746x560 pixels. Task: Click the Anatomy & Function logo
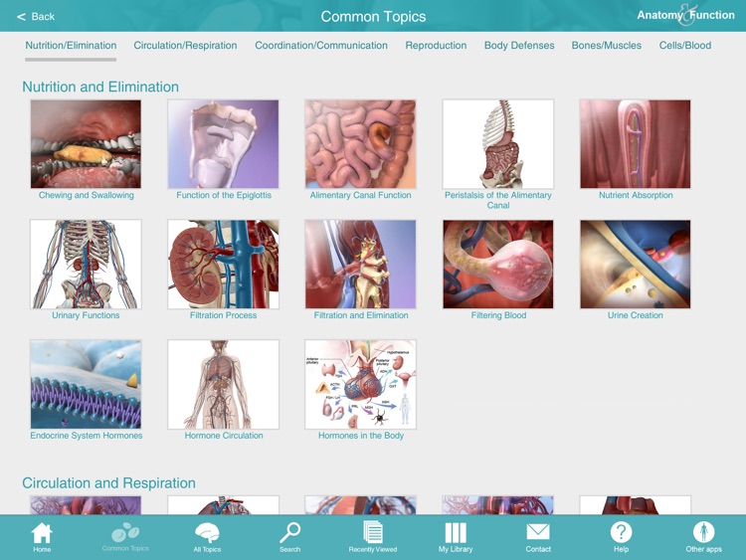(x=685, y=15)
